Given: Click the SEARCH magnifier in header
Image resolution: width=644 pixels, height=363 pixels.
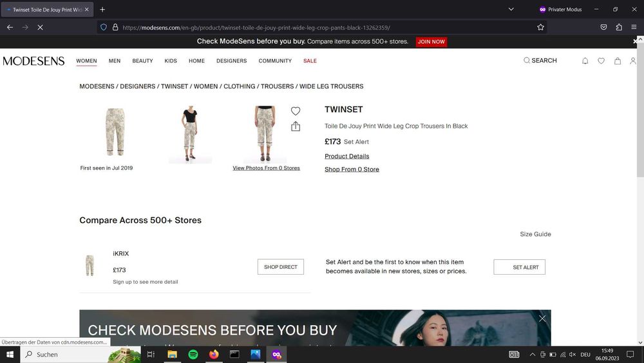Looking at the screenshot, I should pos(540,61).
